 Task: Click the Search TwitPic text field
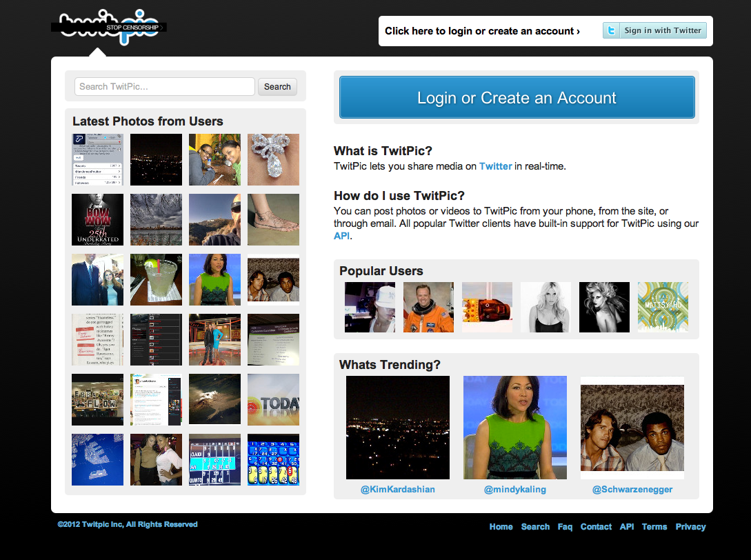tap(165, 86)
